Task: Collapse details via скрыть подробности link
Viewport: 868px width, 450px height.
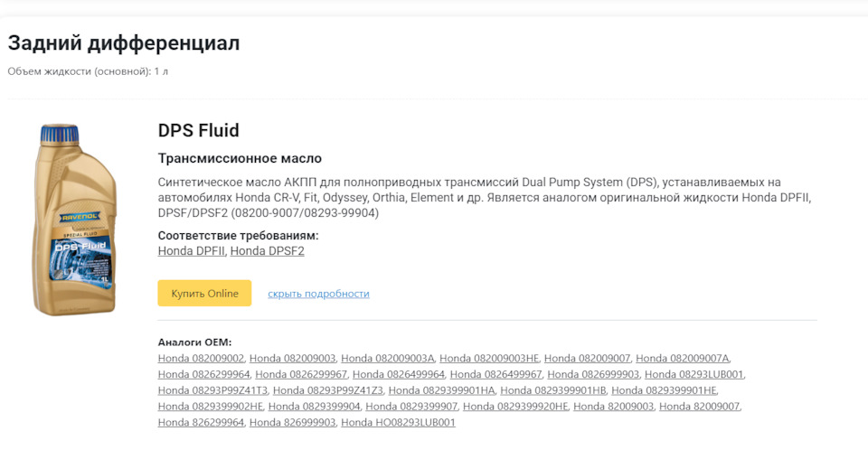Action: (x=318, y=294)
